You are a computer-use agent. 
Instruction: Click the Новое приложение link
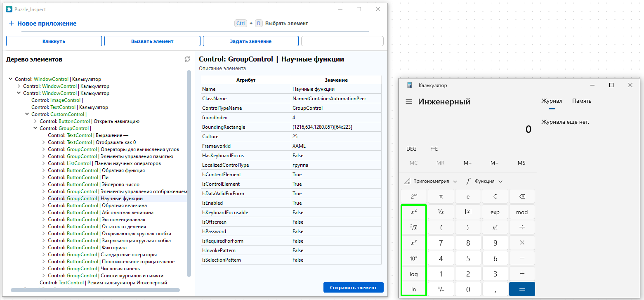pos(47,24)
